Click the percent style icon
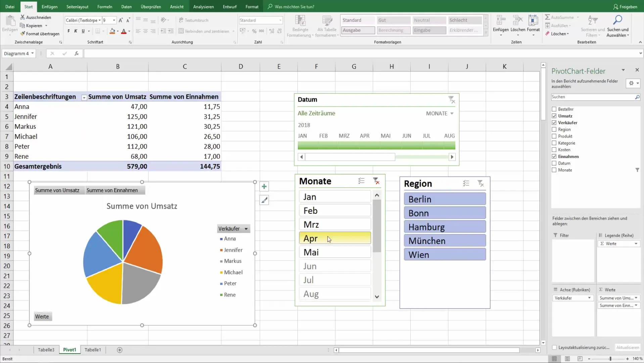 pos(254,31)
